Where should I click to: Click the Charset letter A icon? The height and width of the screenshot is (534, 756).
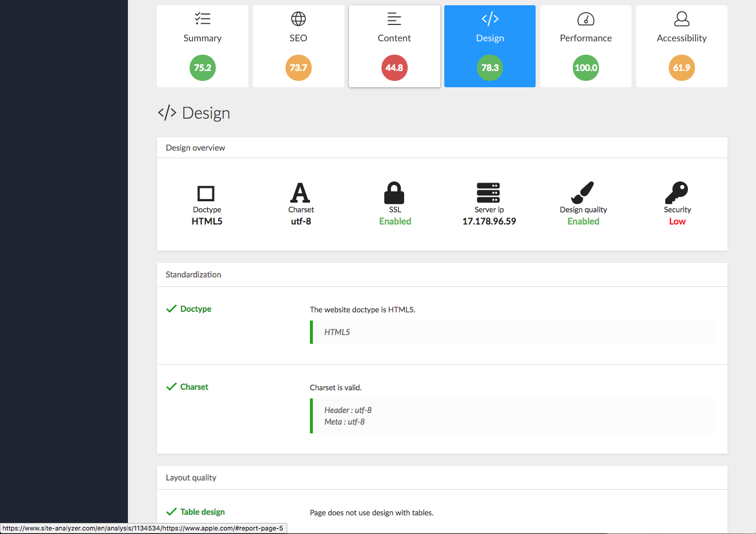coord(300,193)
